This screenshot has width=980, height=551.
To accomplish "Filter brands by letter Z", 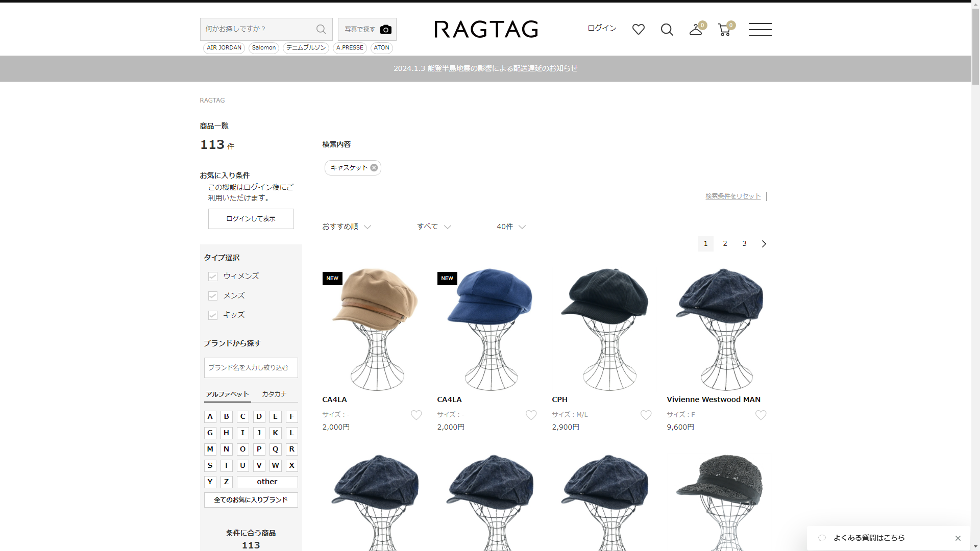I will pos(226,482).
